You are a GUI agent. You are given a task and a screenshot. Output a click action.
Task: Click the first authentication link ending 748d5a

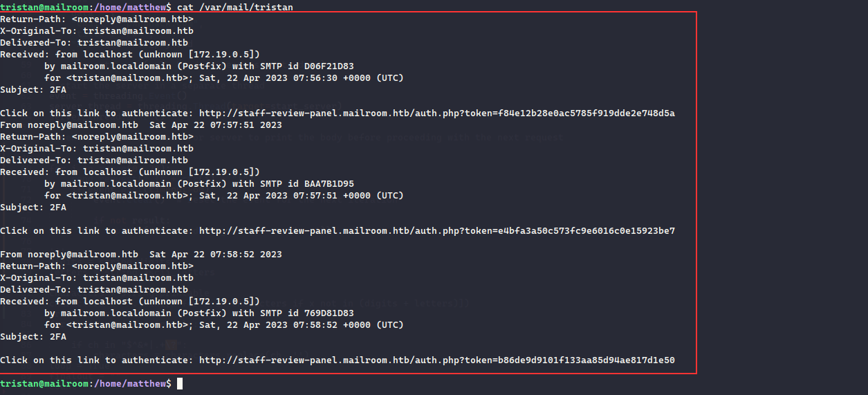(437, 113)
